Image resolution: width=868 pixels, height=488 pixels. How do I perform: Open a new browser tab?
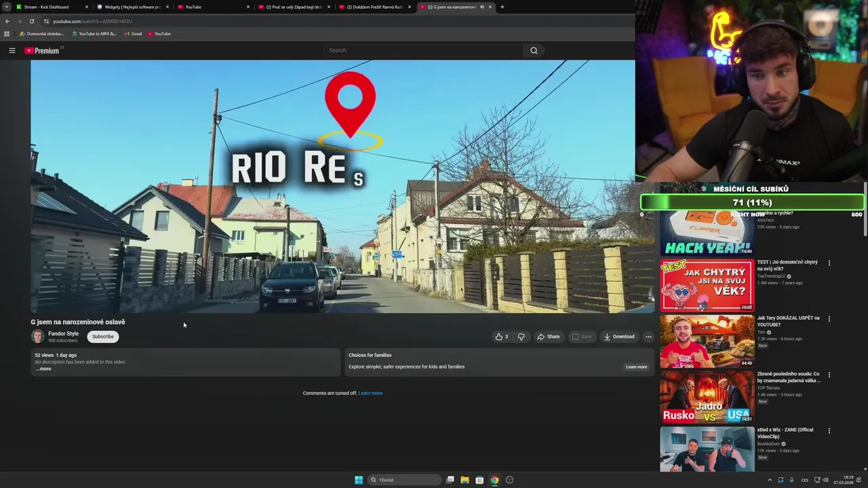pyautogui.click(x=502, y=7)
